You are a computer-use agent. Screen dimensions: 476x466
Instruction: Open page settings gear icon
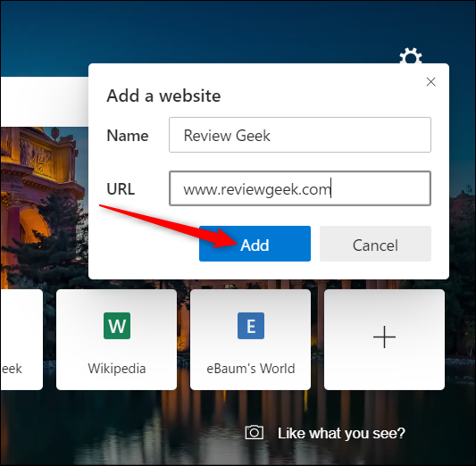pos(411,56)
